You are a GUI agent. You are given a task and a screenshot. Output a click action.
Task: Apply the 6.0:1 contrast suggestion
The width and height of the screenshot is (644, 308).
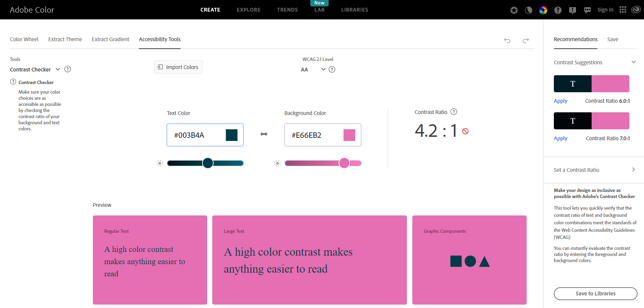point(560,101)
